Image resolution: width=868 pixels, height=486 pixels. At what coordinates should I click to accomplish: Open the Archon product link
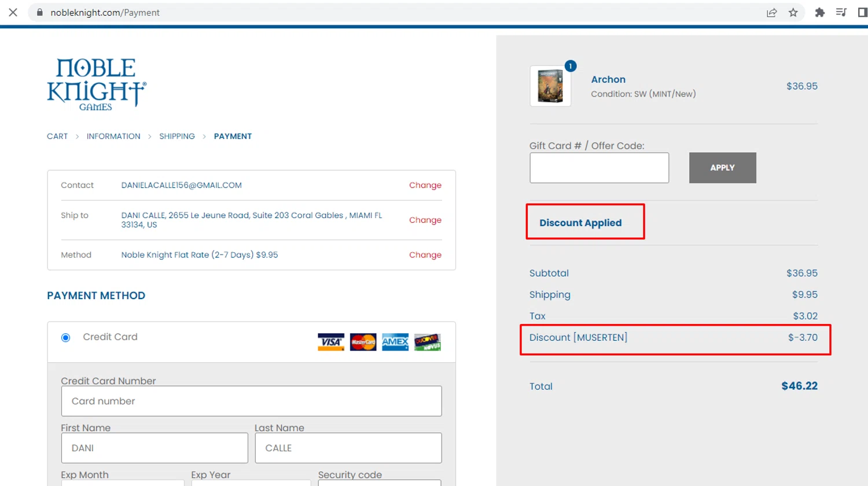pyautogui.click(x=608, y=79)
